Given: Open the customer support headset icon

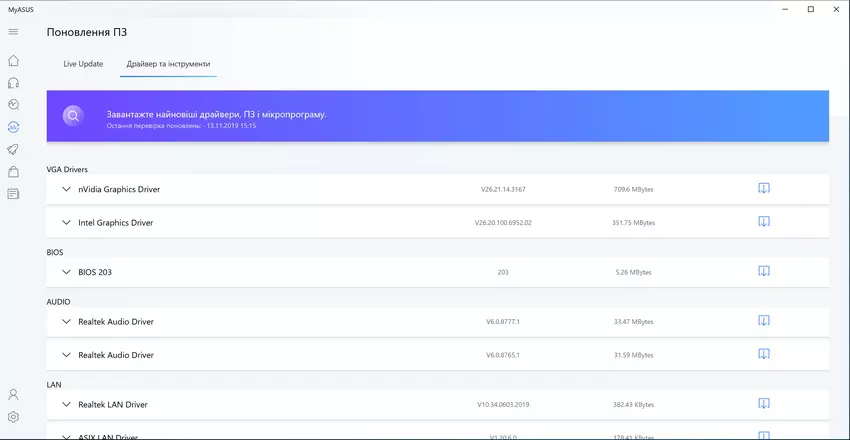Looking at the screenshot, I should pyautogui.click(x=13, y=82).
